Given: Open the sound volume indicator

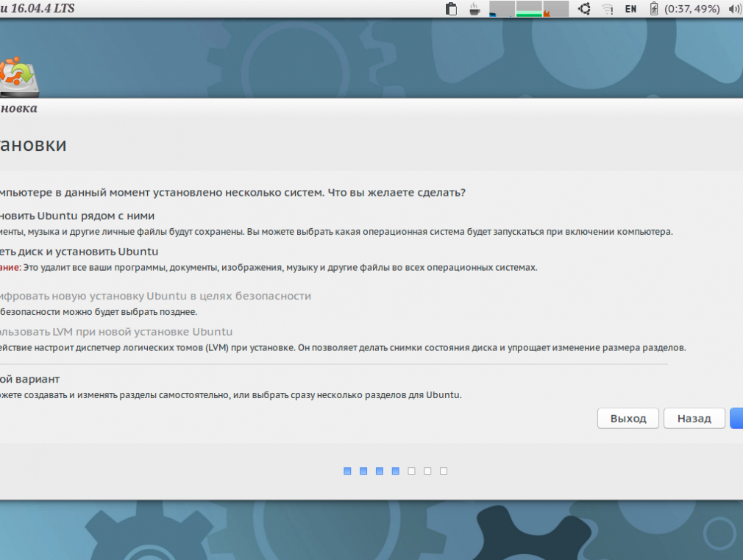Looking at the screenshot, I should point(736,9).
